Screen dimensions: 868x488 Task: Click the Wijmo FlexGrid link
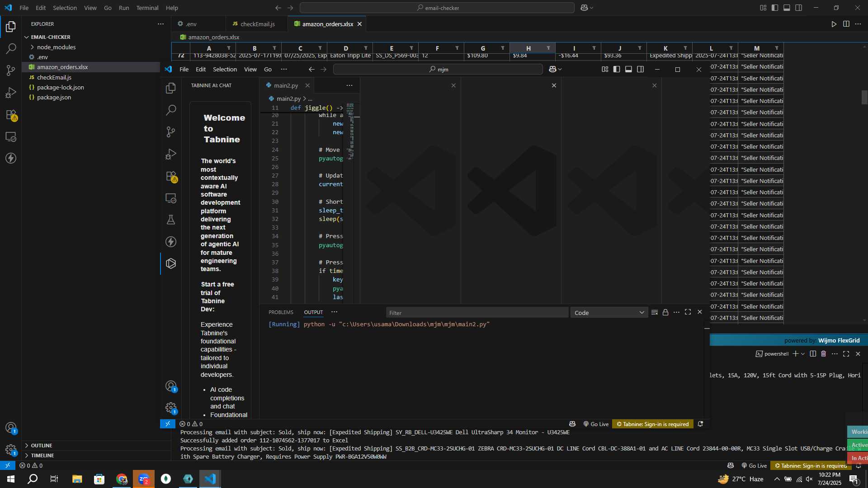tap(839, 340)
